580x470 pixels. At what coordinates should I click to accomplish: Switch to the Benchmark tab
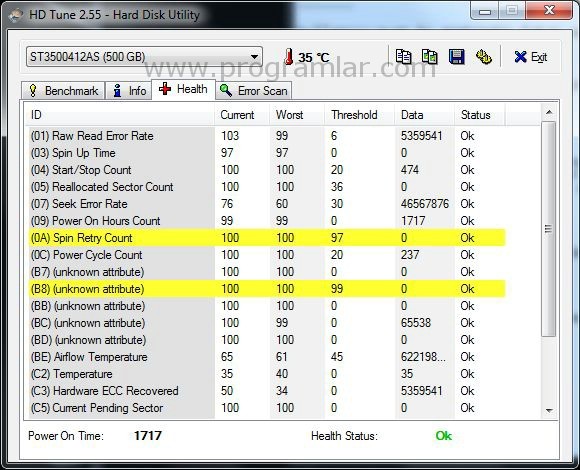63,91
